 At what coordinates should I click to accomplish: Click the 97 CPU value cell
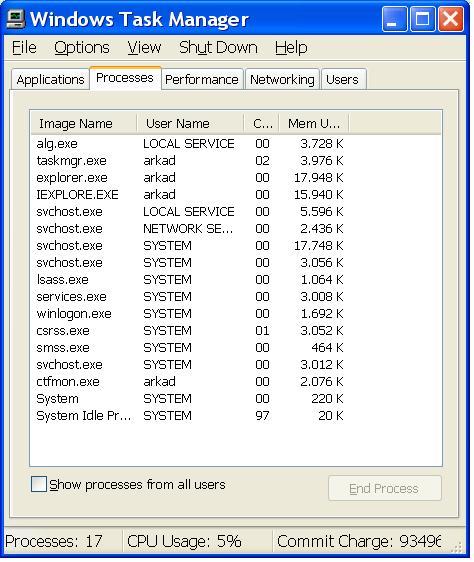[x=262, y=416]
